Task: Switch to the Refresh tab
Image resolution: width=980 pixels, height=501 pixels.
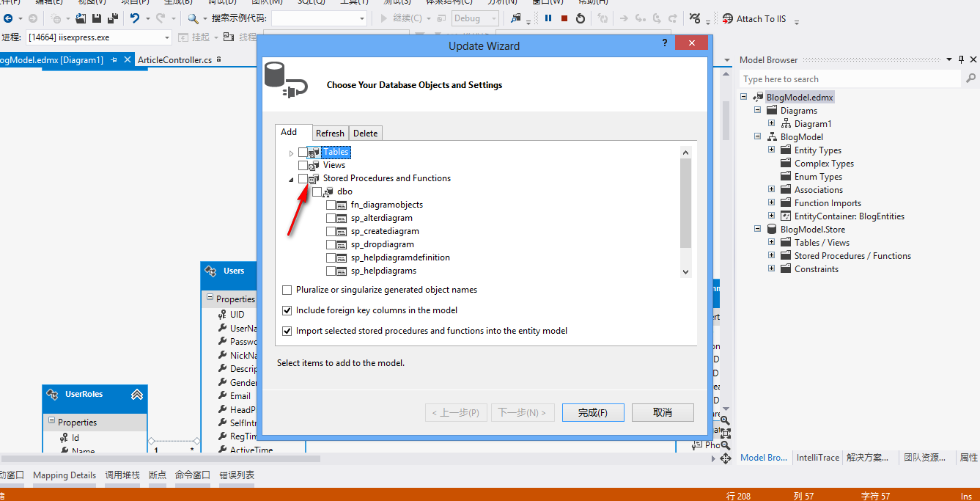Action: (x=330, y=133)
